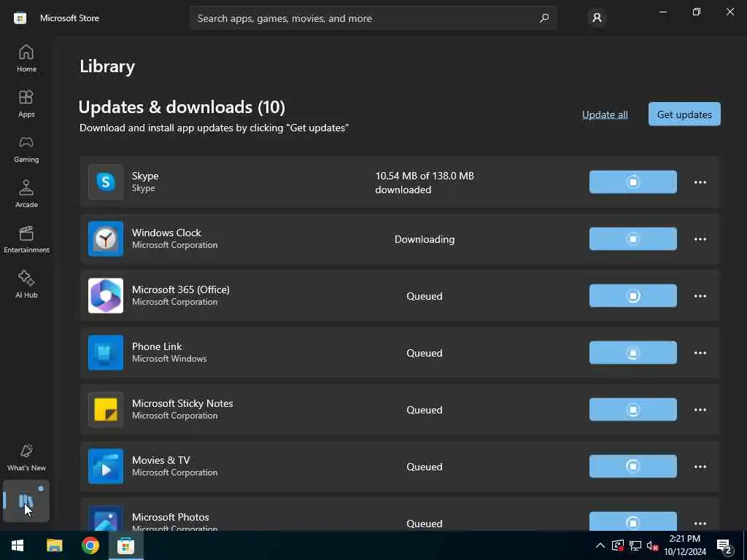The image size is (747, 560).
Task: Open the notification center icon
Action: [x=724, y=546]
